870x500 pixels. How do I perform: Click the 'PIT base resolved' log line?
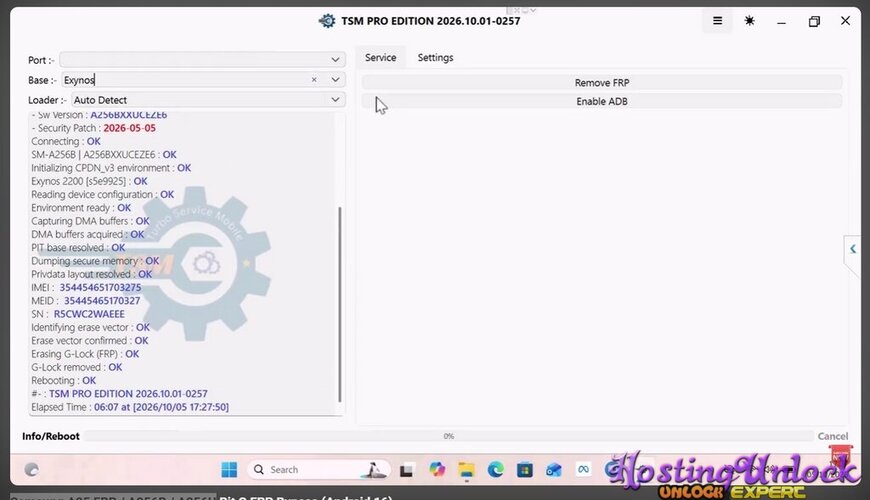click(78, 248)
